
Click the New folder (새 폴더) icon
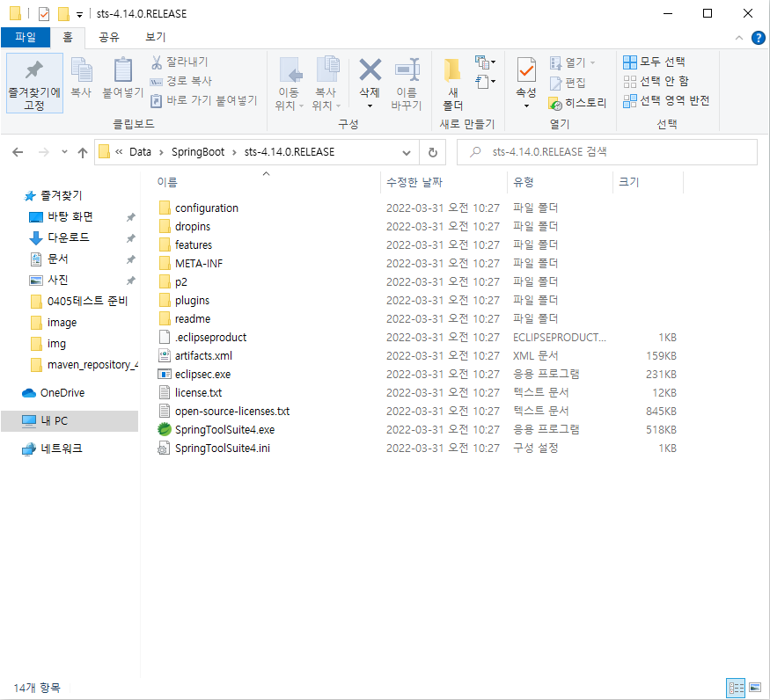452,69
